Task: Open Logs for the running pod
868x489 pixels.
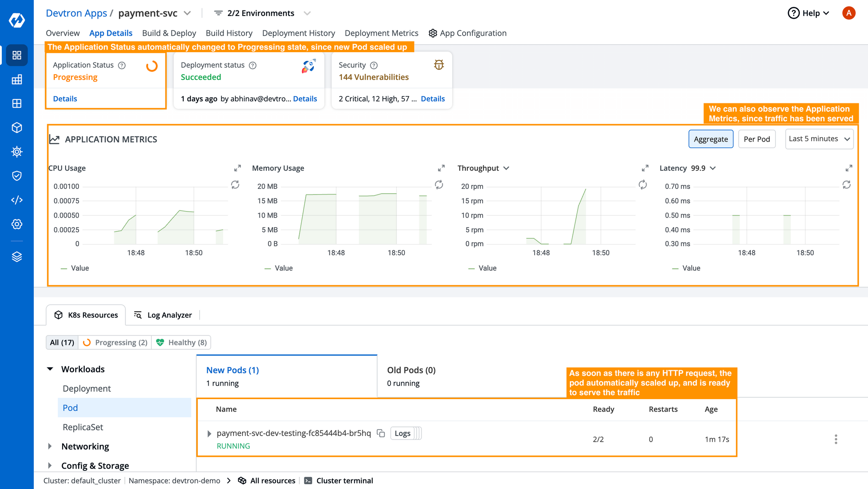Action: tap(402, 433)
